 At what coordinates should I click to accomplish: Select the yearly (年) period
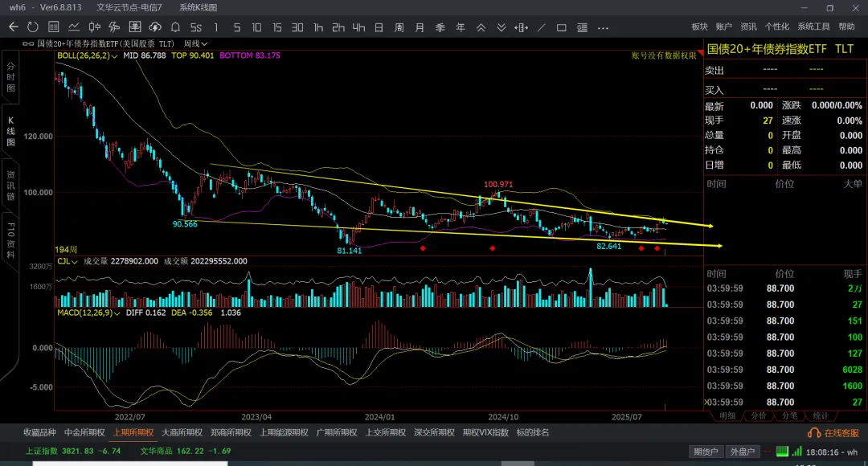click(x=460, y=27)
